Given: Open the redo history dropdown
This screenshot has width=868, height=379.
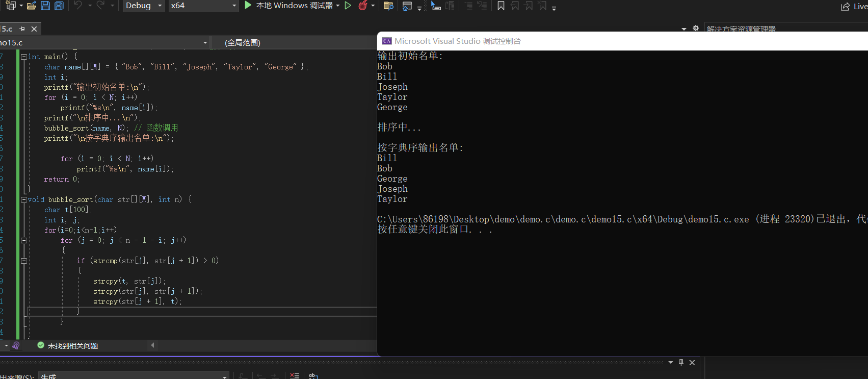Looking at the screenshot, I should (112, 6).
